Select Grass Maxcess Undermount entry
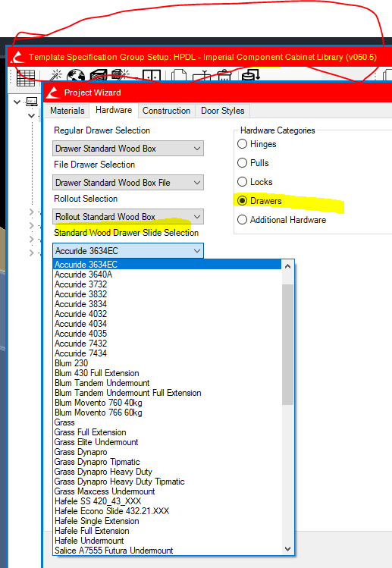 point(167,491)
